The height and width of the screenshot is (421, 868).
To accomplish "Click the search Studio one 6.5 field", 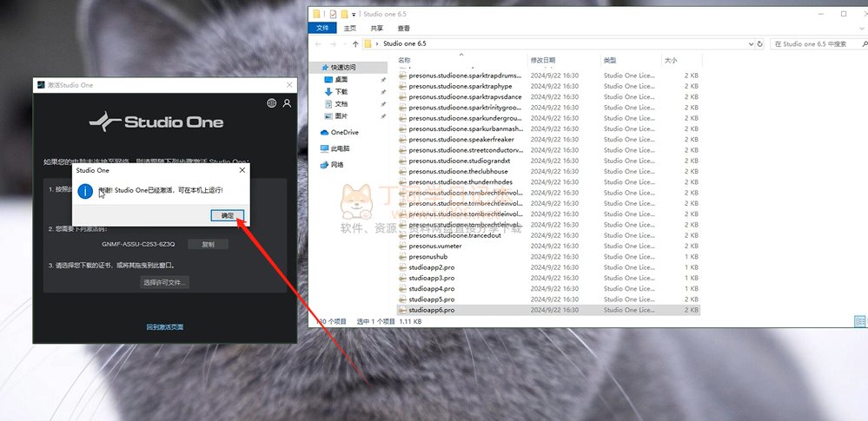I will [x=817, y=43].
